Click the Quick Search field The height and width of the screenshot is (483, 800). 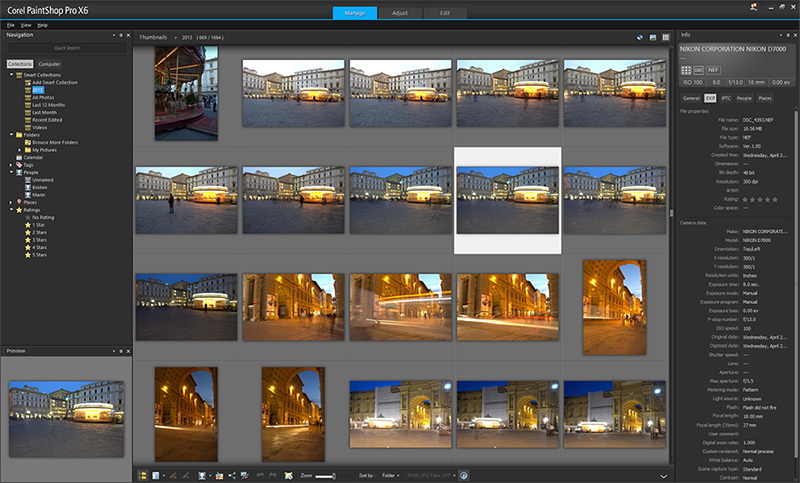[67, 47]
